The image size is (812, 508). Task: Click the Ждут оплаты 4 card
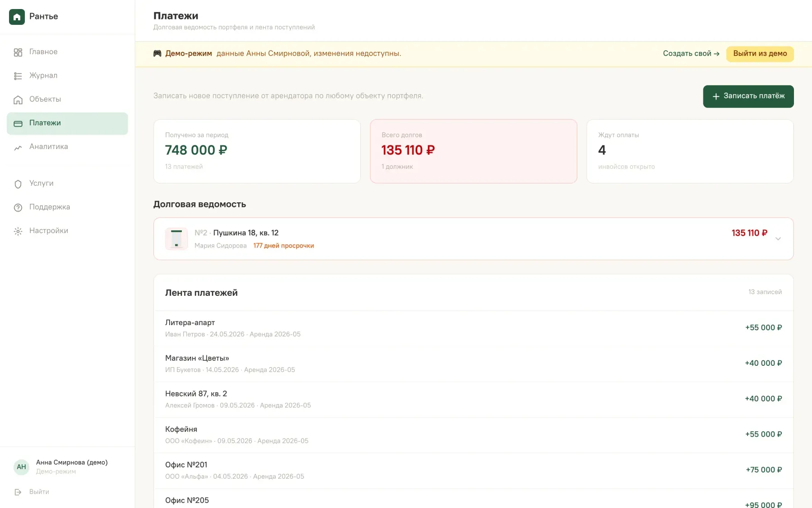coord(690,151)
